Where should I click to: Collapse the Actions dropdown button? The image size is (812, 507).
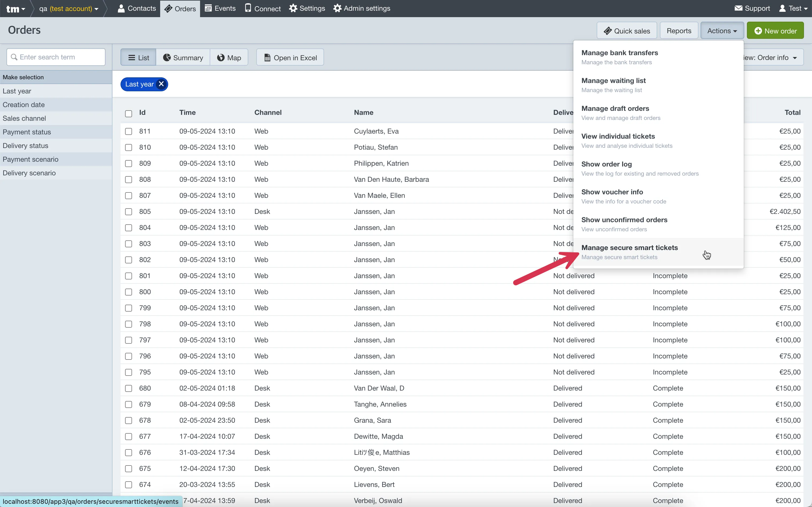(x=722, y=31)
